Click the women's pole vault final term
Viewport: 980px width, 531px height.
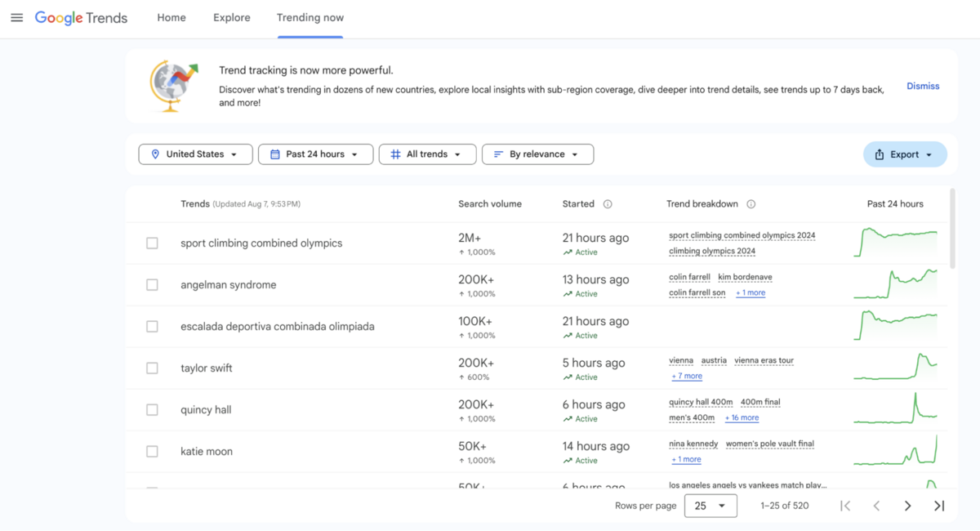click(x=770, y=444)
